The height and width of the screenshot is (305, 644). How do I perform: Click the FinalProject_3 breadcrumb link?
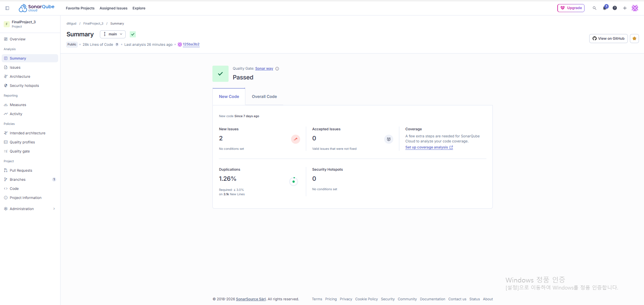[x=93, y=24]
